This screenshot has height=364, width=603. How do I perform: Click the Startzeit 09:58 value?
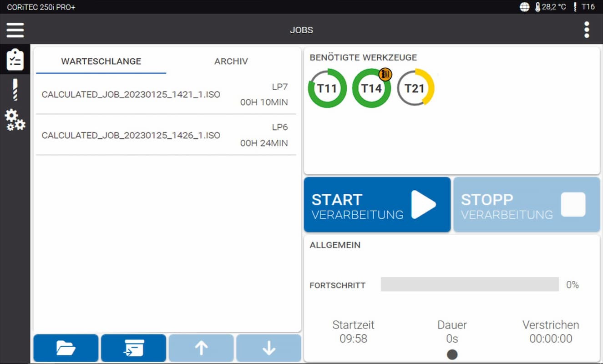coord(353,339)
